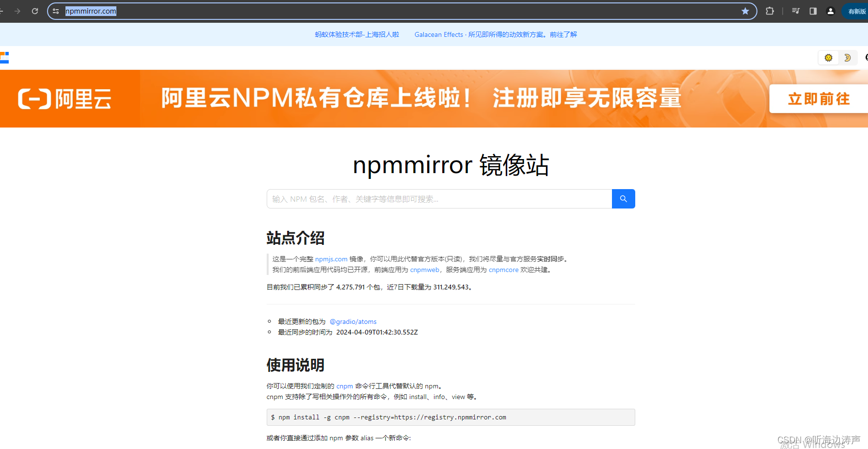Focus the NPM package search input field

439,199
